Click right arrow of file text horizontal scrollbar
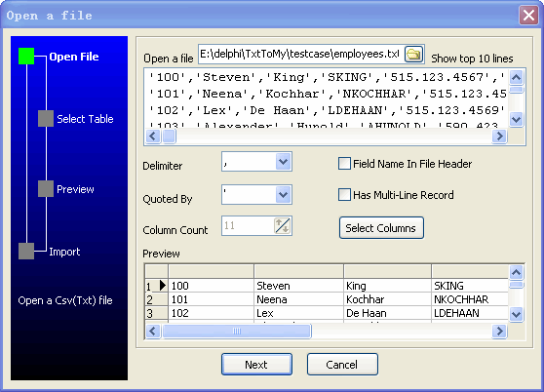Screen dimensions: 544x392 tap(499, 136)
